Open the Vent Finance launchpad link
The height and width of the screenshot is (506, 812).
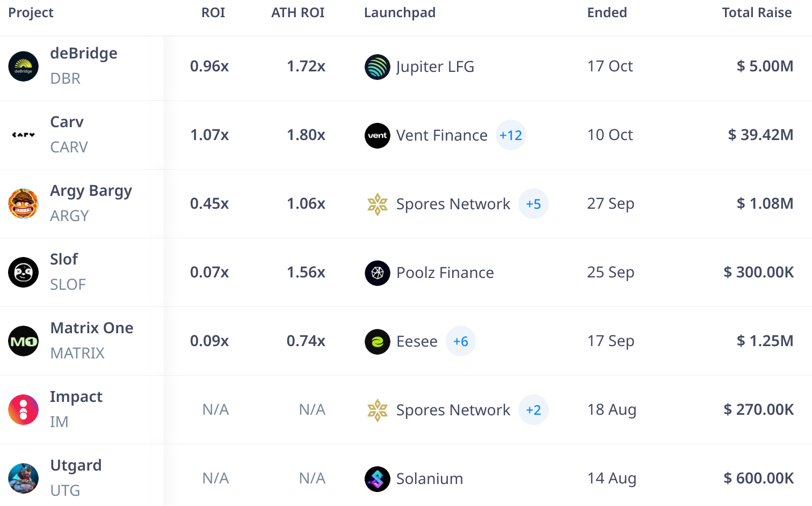coord(441,136)
